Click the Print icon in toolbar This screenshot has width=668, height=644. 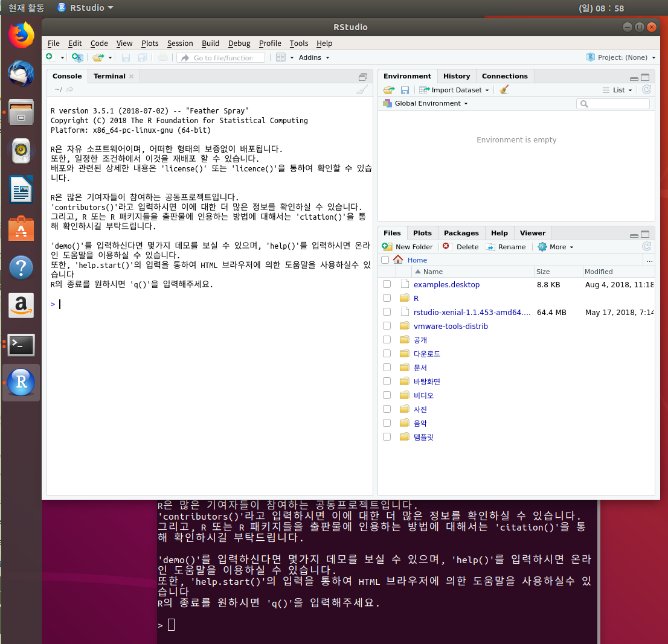(162, 57)
